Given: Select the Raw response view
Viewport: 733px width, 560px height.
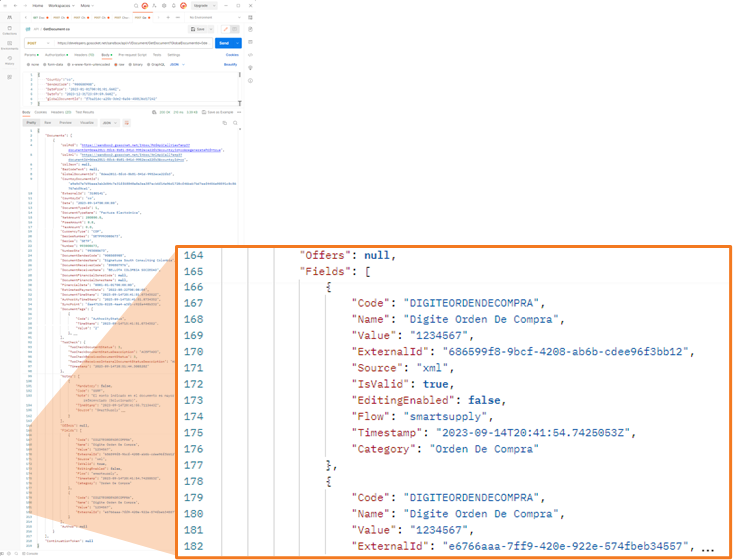Looking at the screenshot, I should pyautogui.click(x=48, y=122).
